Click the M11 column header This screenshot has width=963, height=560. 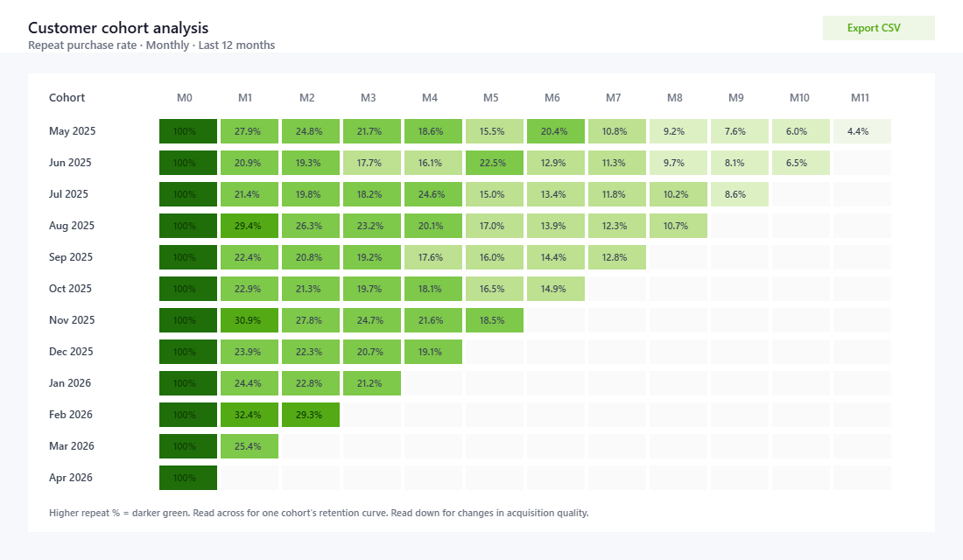(x=861, y=97)
